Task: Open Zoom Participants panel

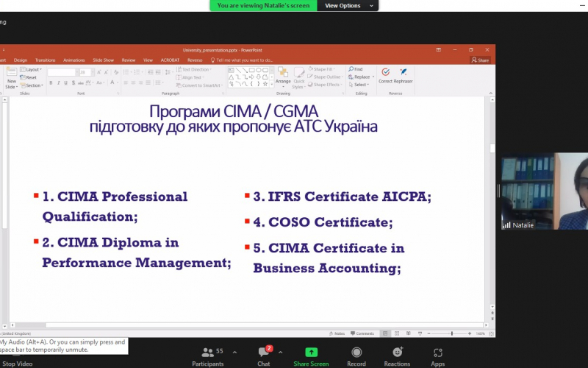Action: click(208, 357)
